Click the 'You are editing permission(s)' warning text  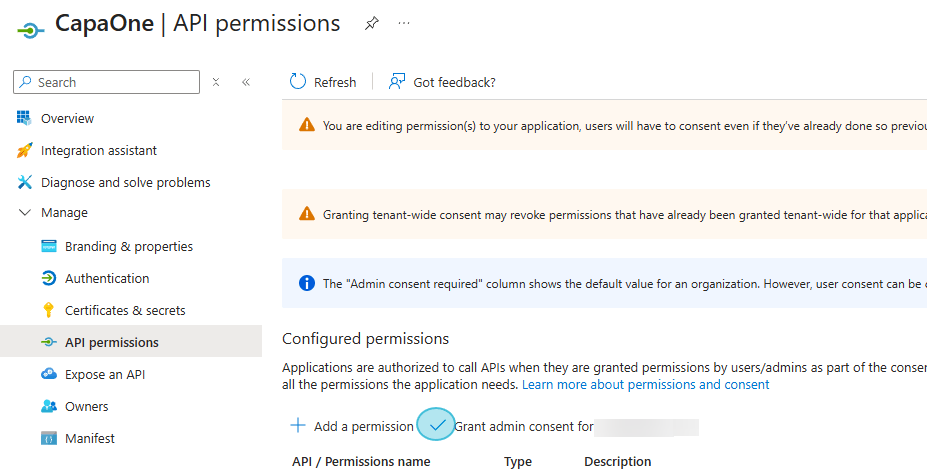click(624, 126)
